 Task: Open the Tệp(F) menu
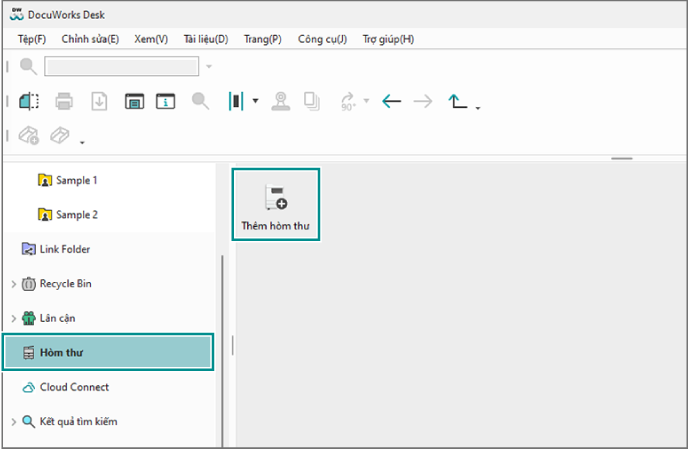(x=32, y=39)
